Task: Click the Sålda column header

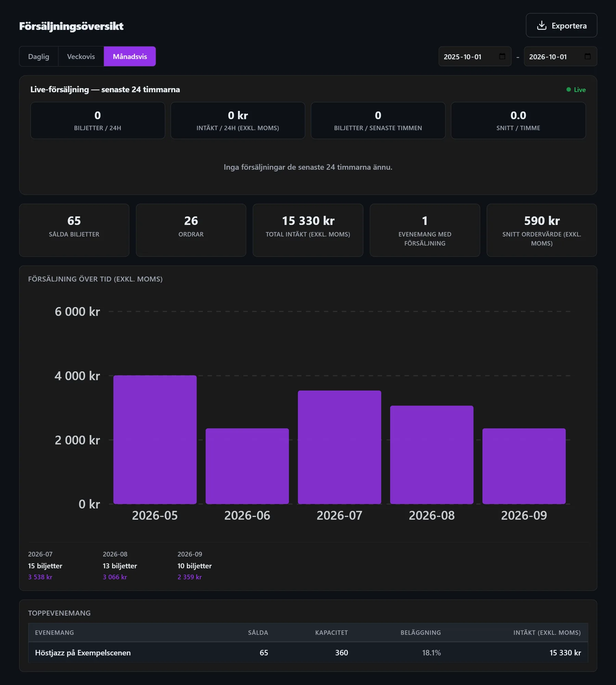Action: (x=258, y=633)
